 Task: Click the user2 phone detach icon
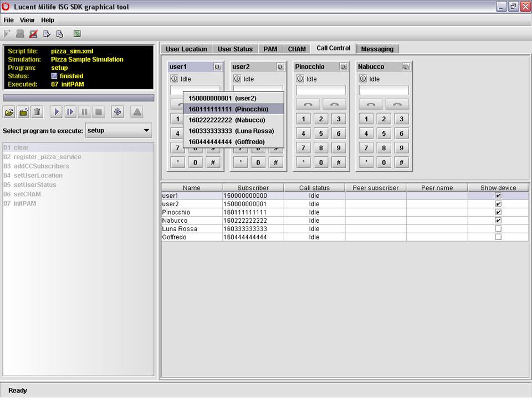pyautogui.click(x=280, y=67)
